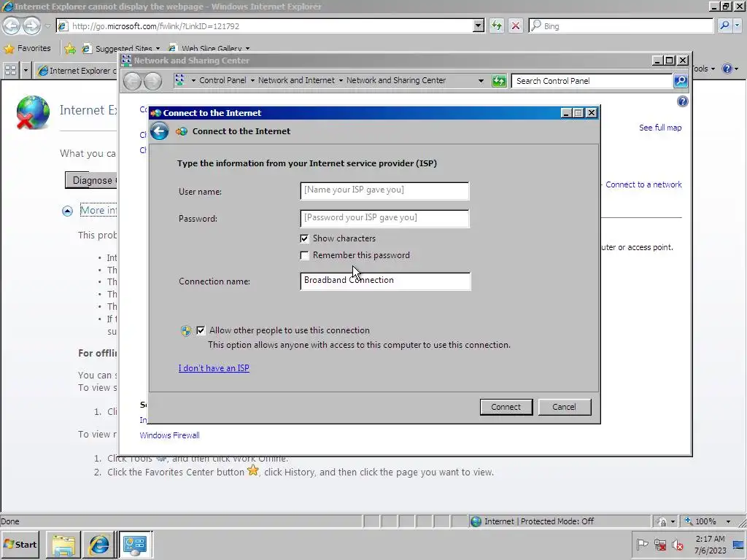Click the Network and Sharing Center taskbar icon

tap(135, 544)
